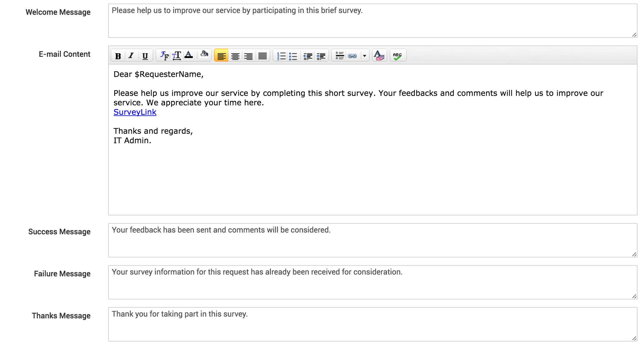This screenshot has width=644, height=345.
Task: Justify the e-mail text
Action: click(x=262, y=56)
